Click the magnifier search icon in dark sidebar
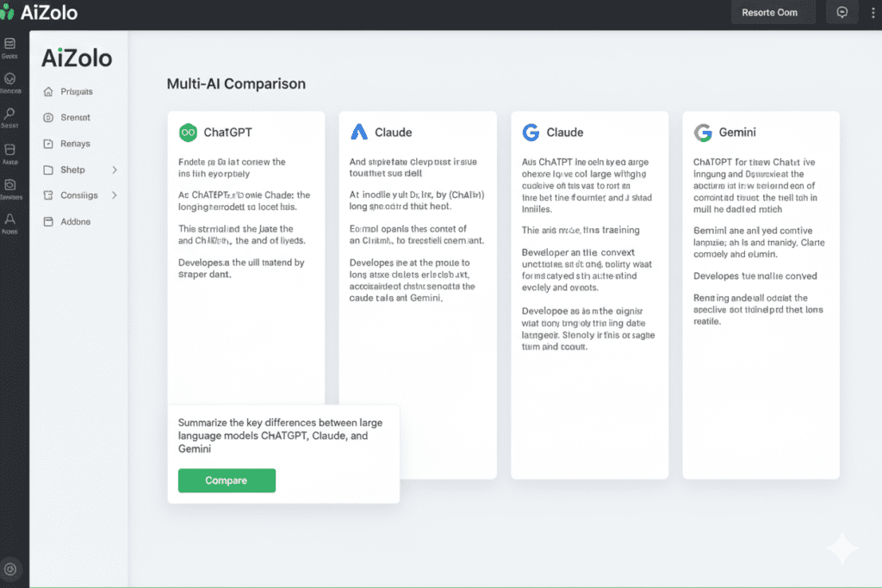882x588 pixels. (x=9, y=114)
